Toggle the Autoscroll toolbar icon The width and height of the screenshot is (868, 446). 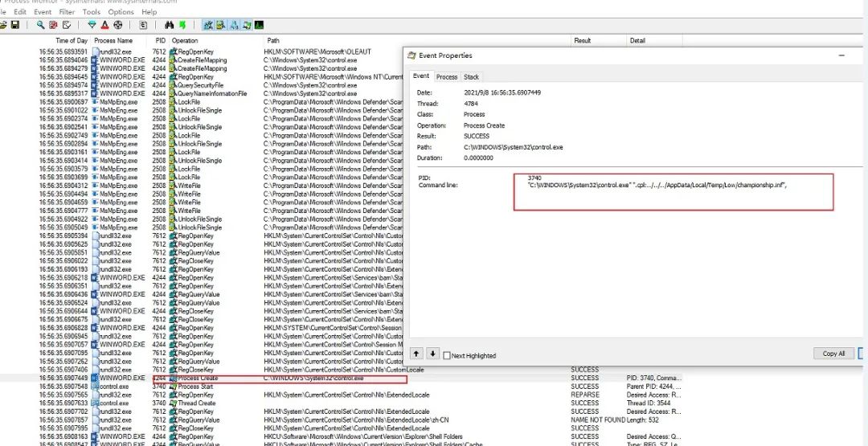[53, 25]
